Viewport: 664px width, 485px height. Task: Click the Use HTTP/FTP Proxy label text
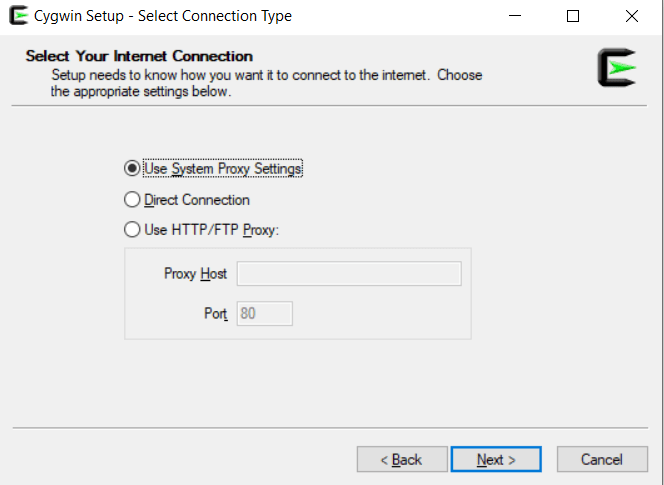coord(212,230)
